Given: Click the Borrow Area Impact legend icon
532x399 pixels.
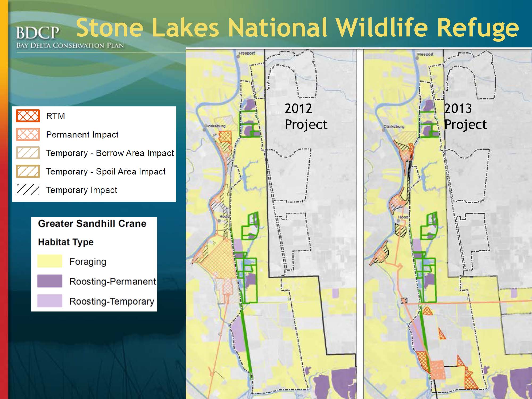Looking at the screenshot, I should pyautogui.click(x=28, y=153).
